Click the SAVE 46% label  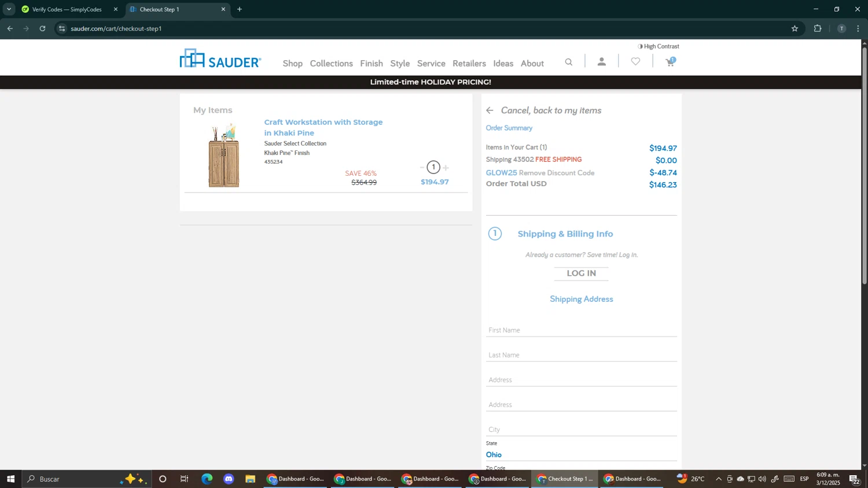pos(361,173)
